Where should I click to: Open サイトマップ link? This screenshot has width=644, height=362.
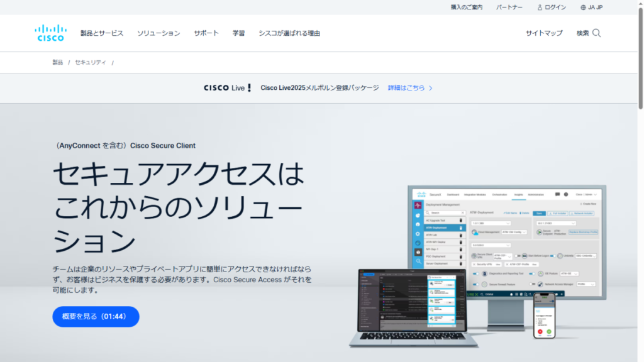(544, 33)
